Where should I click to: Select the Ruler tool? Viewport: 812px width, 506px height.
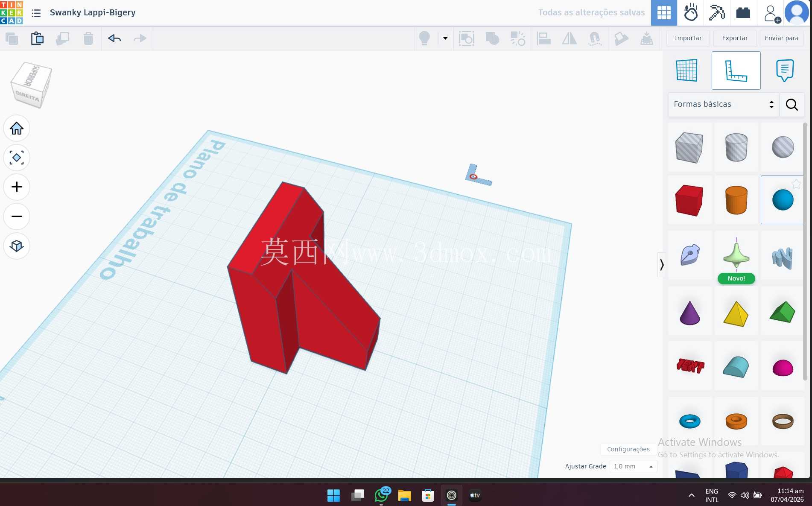click(736, 70)
